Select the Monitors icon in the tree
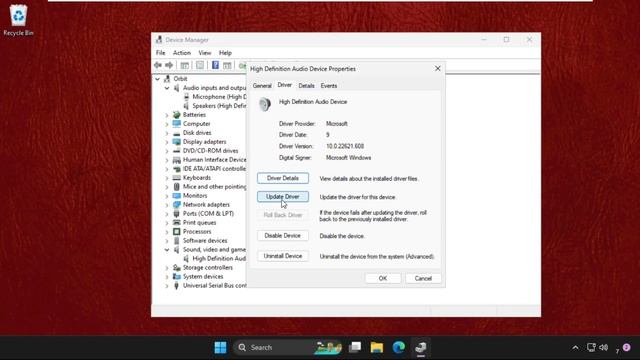The width and height of the screenshot is (640, 360). click(x=176, y=196)
